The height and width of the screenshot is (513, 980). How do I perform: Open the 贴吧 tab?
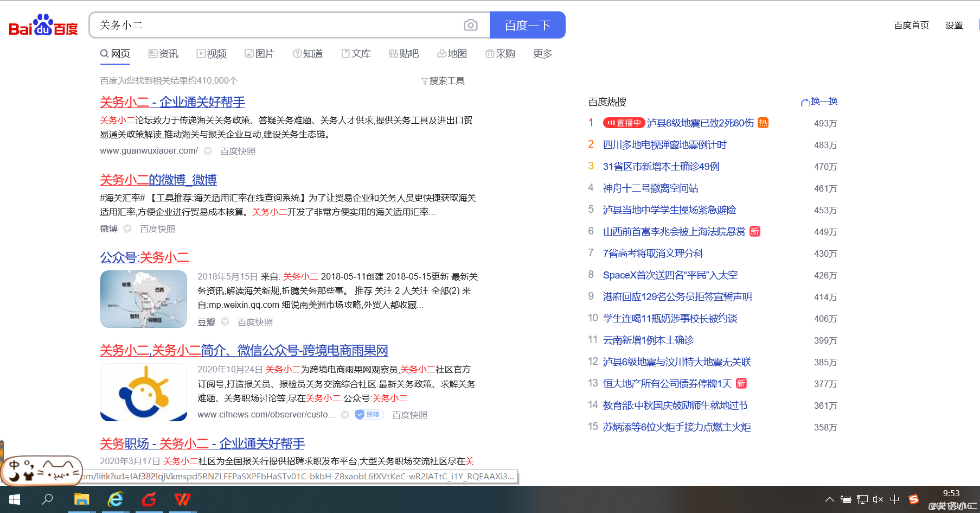point(403,54)
